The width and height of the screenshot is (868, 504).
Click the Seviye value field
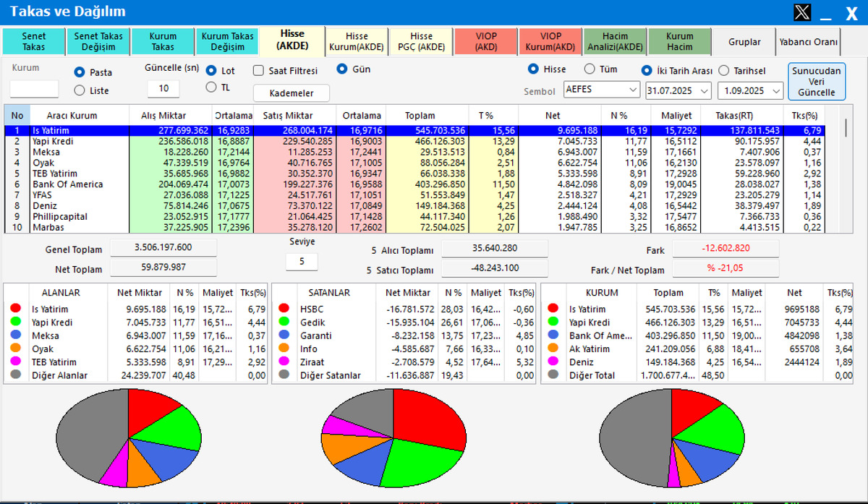302,262
